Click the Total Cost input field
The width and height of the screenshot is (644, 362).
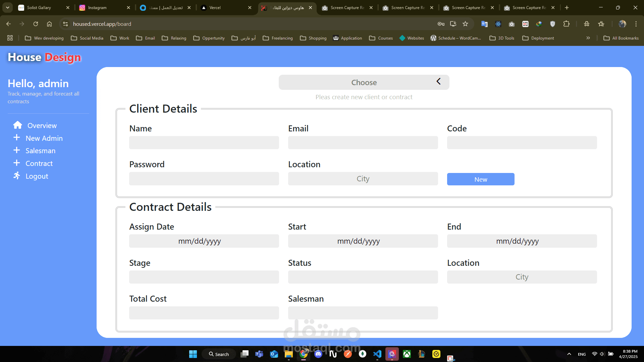204,313
